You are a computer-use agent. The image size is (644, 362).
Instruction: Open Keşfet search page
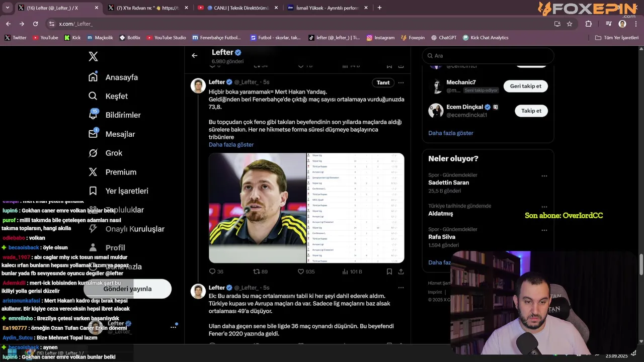(x=108, y=96)
